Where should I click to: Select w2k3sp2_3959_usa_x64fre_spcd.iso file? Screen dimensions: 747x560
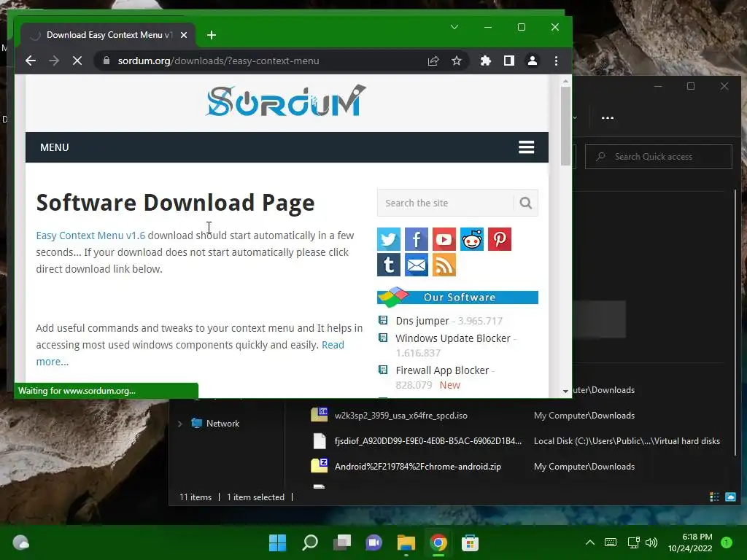click(400, 416)
